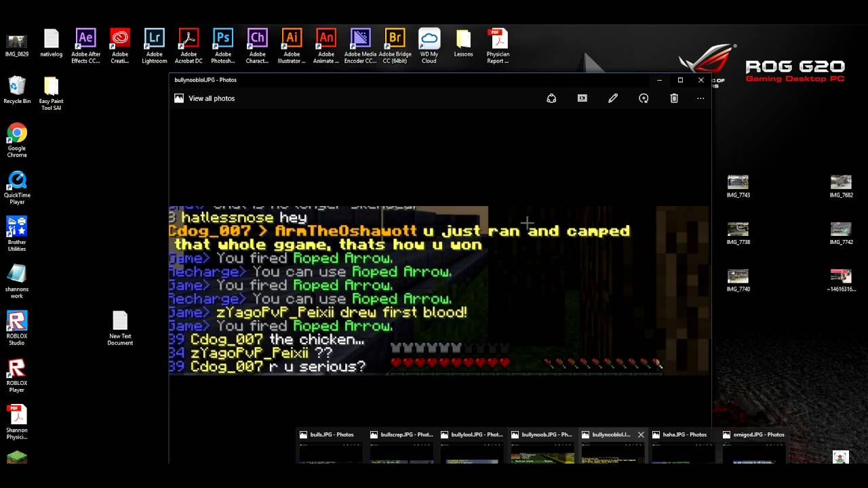Image resolution: width=868 pixels, height=488 pixels.
Task: Select the nativelog text file icon
Action: click(52, 43)
